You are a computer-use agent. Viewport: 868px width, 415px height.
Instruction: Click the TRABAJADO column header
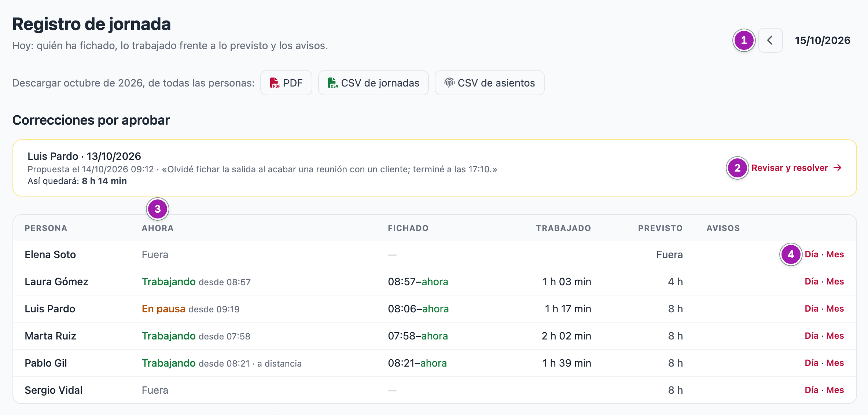[563, 228]
